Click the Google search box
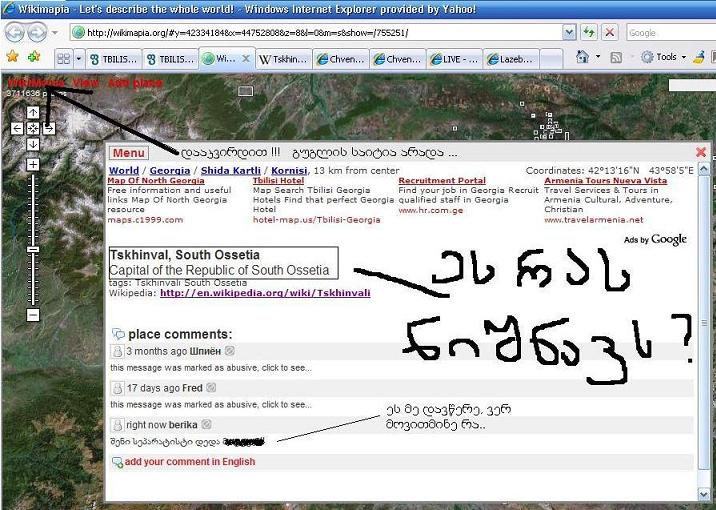 tap(670, 32)
